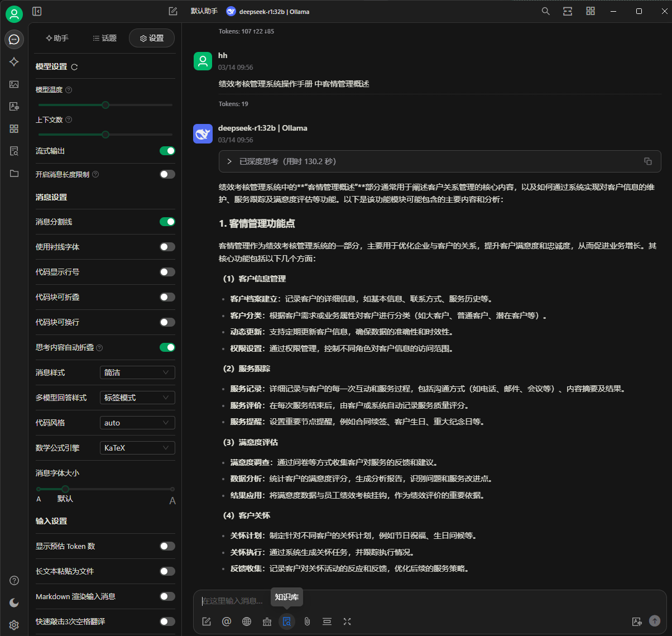Select the 设置 tab
The width and height of the screenshot is (672, 636).
tap(152, 38)
